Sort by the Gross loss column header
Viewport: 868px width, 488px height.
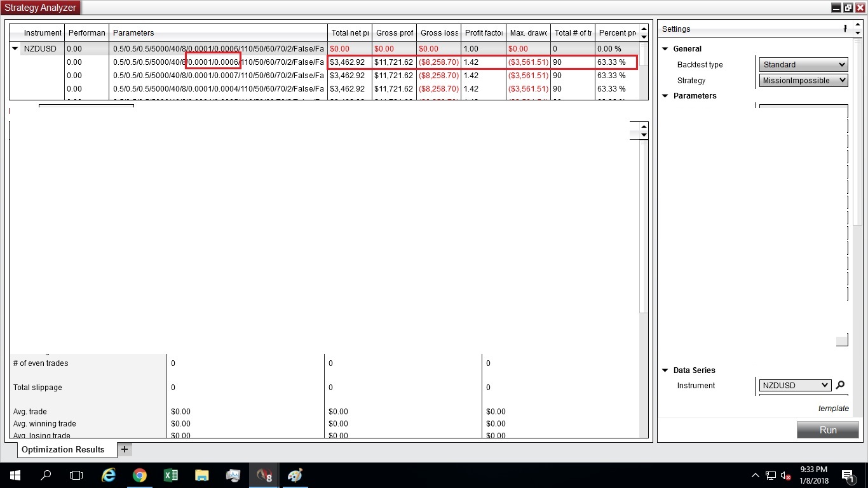pos(438,33)
